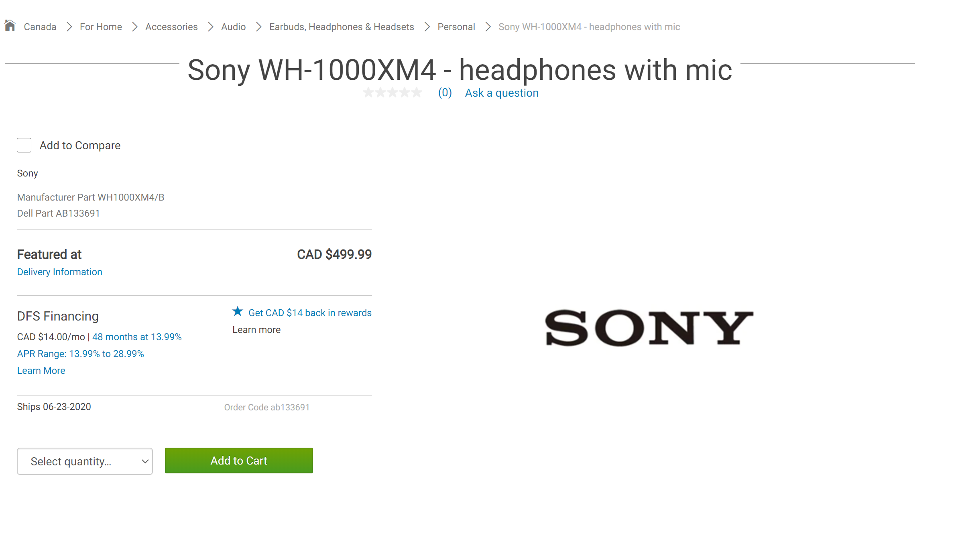Viewport: 964px width, 560px height.
Task: Click the Add to Cart button
Action: tap(239, 461)
